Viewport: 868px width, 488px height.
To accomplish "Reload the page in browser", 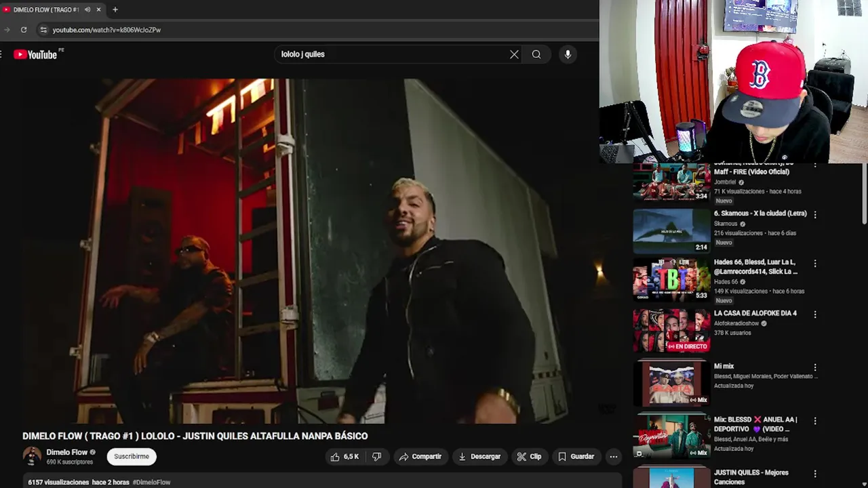I will click(24, 30).
